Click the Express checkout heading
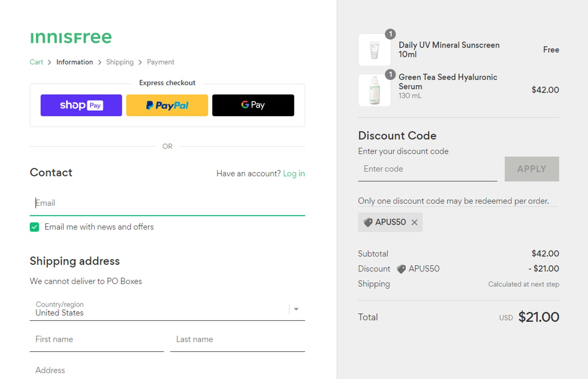588x379 pixels. click(167, 83)
